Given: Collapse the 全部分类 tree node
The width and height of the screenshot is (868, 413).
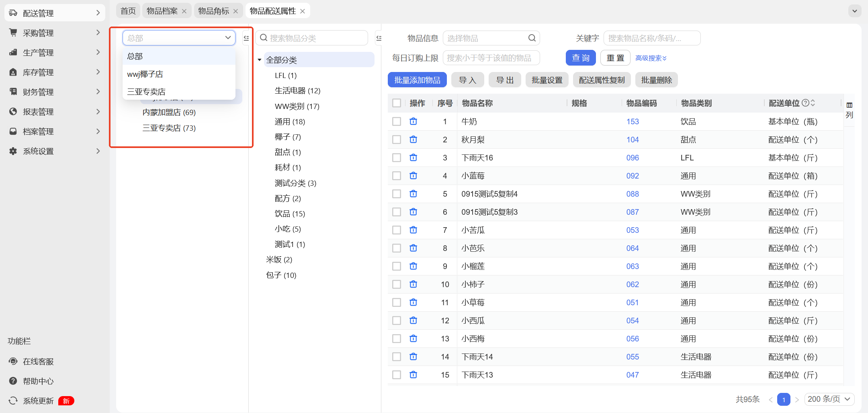Looking at the screenshot, I should (x=260, y=60).
